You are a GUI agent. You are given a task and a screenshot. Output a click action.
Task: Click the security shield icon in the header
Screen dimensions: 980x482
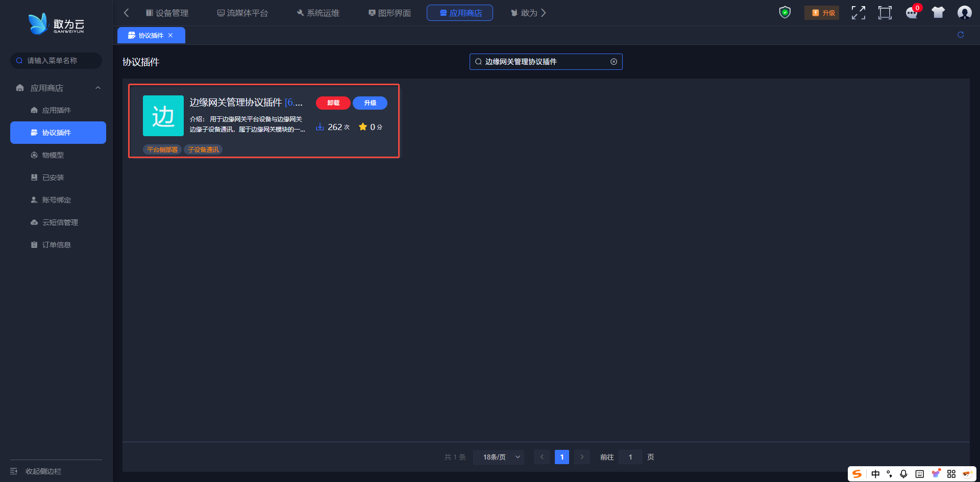tap(785, 12)
